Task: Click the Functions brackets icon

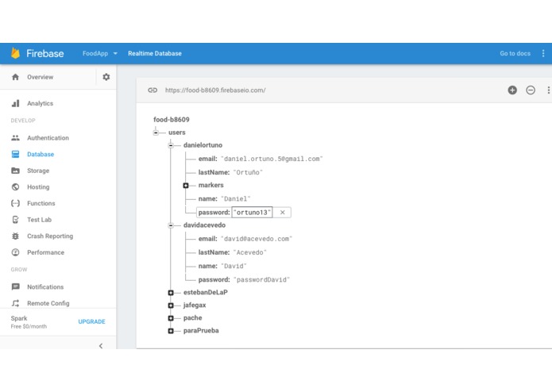Action: [x=15, y=203]
